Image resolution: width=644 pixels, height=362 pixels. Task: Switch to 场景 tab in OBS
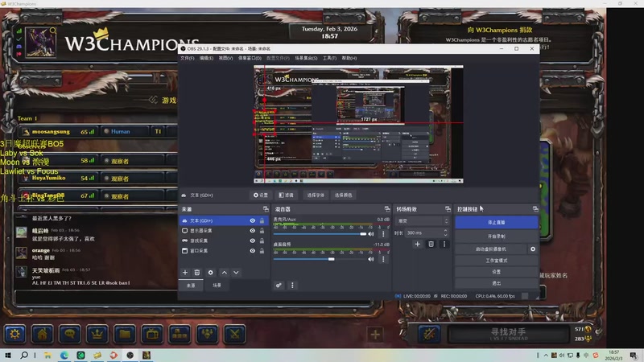click(217, 286)
